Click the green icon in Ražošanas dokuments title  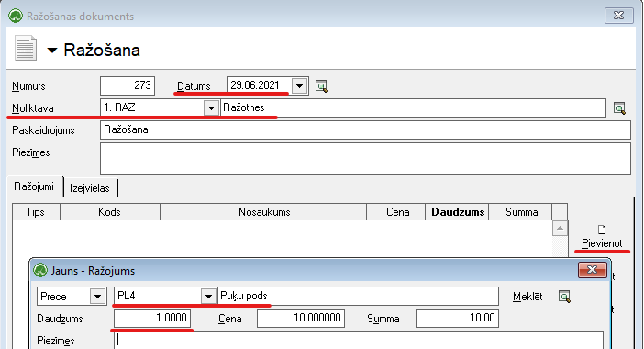pos(16,16)
